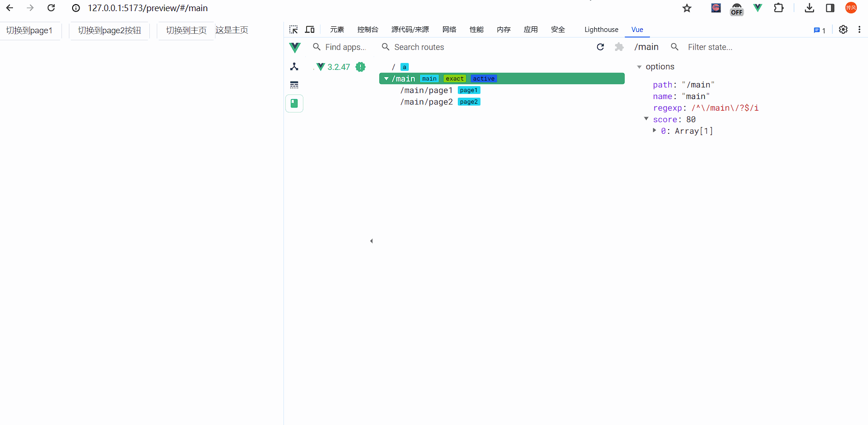Select the / route row
The image size is (868, 425).
tap(502, 67)
